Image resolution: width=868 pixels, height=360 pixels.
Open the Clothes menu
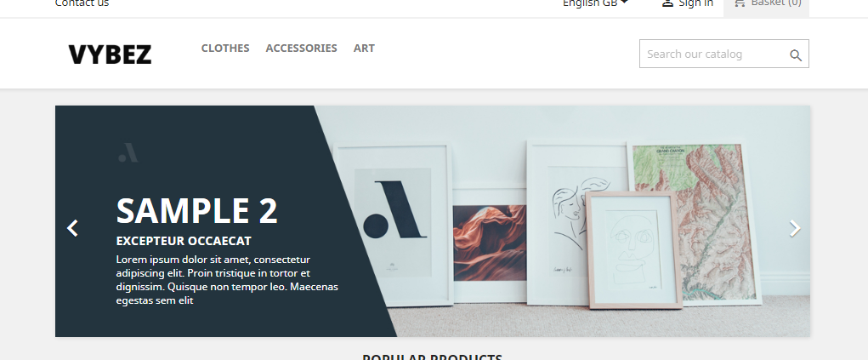click(x=225, y=49)
